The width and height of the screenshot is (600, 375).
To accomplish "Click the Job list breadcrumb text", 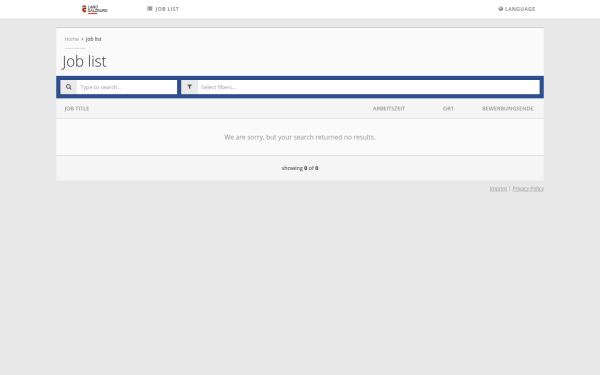I will (x=93, y=39).
